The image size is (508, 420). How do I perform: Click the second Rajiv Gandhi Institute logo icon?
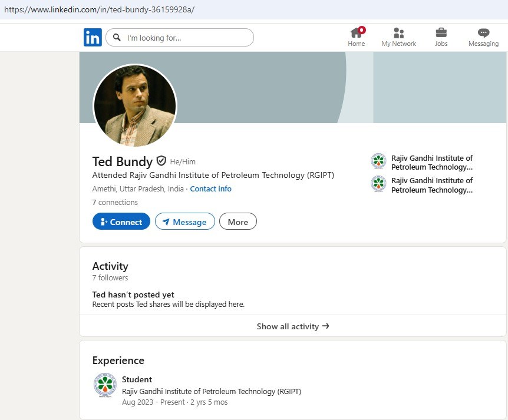[x=378, y=184]
